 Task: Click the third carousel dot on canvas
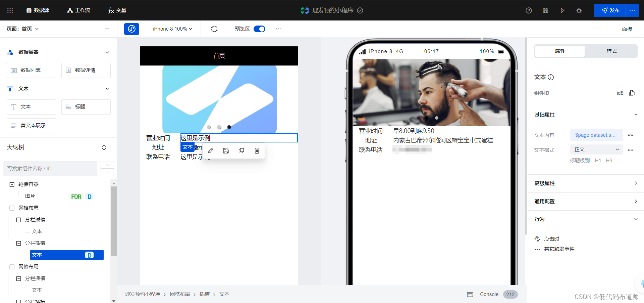coord(229,127)
